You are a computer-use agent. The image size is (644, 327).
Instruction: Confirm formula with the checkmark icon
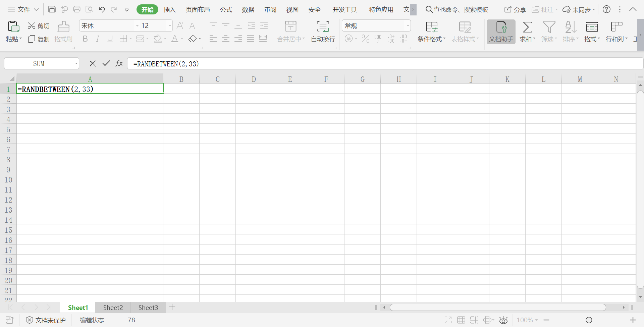[x=106, y=63]
